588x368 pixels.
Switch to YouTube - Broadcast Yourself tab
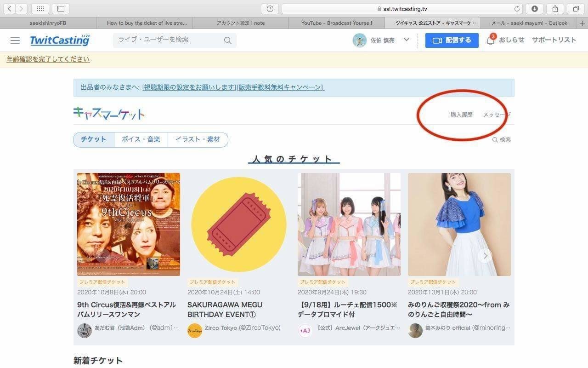pyautogui.click(x=337, y=23)
